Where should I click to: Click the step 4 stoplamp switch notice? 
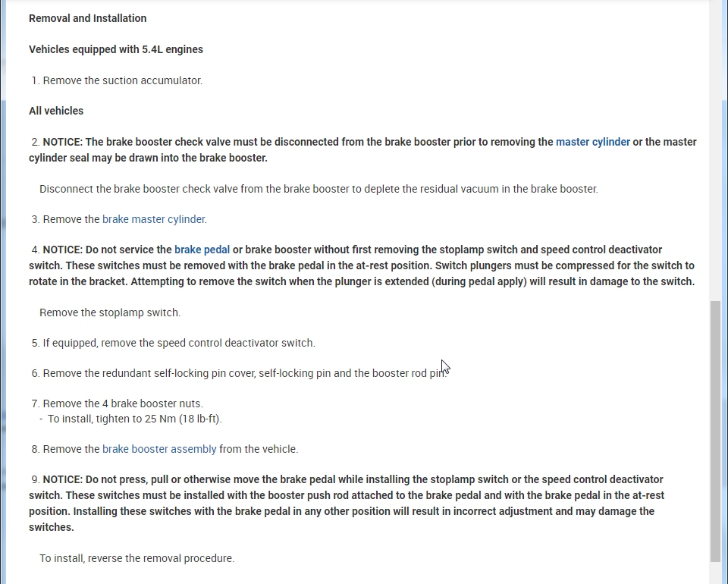pyautogui.click(x=361, y=265)
